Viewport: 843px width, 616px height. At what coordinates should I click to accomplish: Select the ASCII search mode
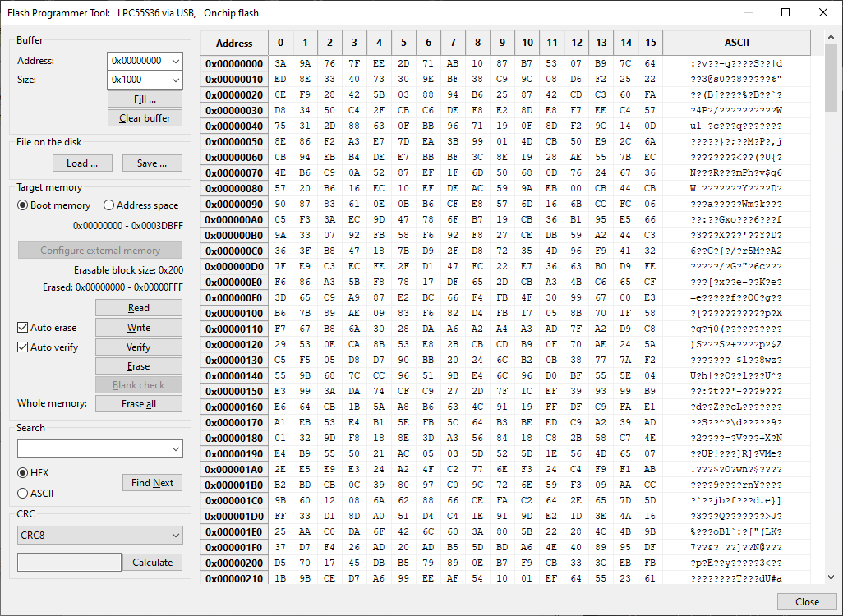click(x=23, y=494)
